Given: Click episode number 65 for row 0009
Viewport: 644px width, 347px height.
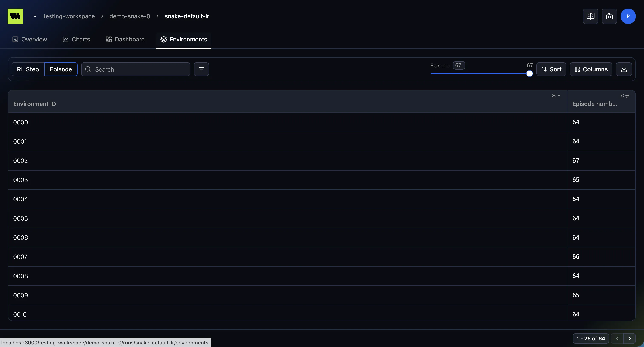Looking at the screenshot, I should (576, 295).
